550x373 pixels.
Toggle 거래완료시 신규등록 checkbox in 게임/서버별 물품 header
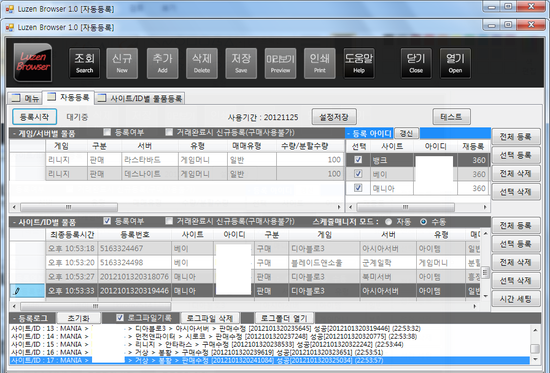click(169, 132)
